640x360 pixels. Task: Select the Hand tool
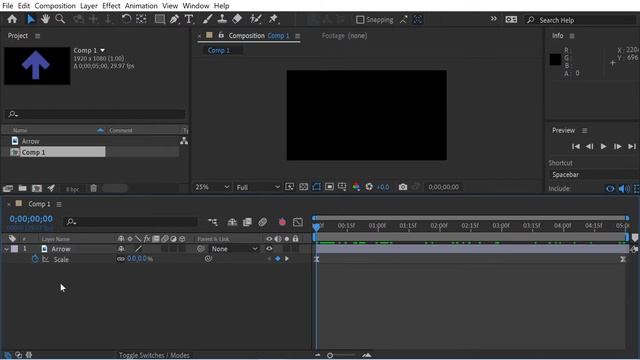[x=45, y=19]
